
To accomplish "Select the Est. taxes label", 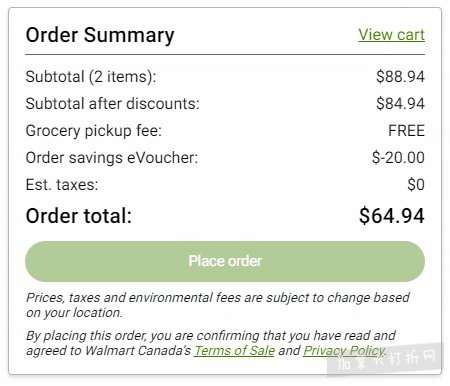I will click(x=62, y=185).
